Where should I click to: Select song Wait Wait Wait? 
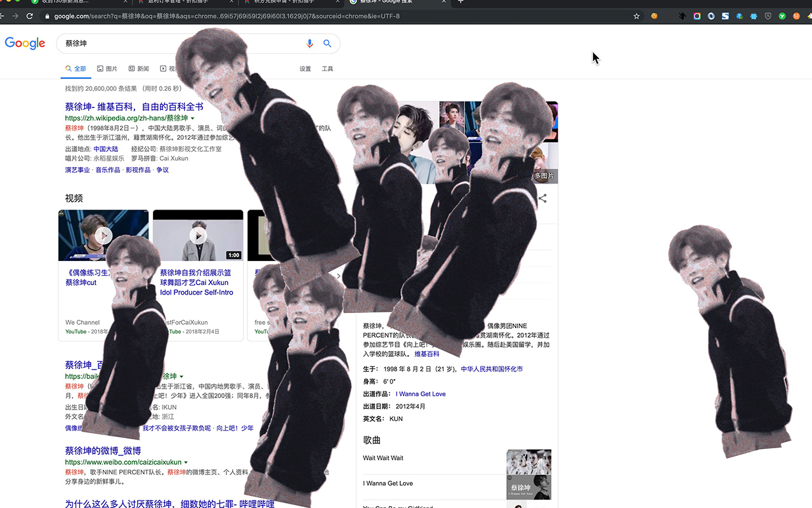383,458
